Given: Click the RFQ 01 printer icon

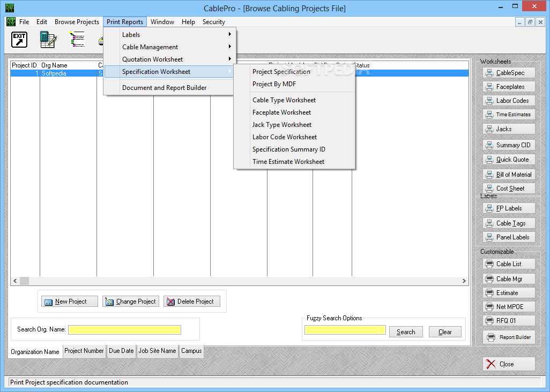Looking at the screenshot, I should (489, 321).
